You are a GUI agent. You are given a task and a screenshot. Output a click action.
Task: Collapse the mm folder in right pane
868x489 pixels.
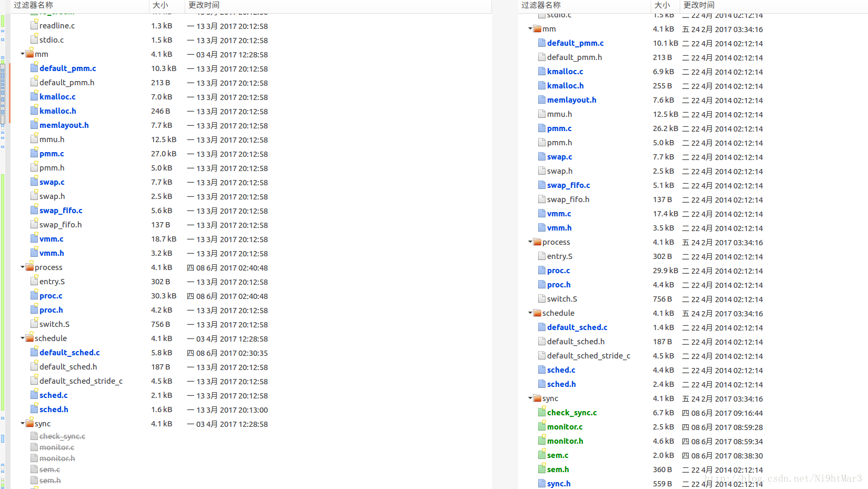[530, 28]
